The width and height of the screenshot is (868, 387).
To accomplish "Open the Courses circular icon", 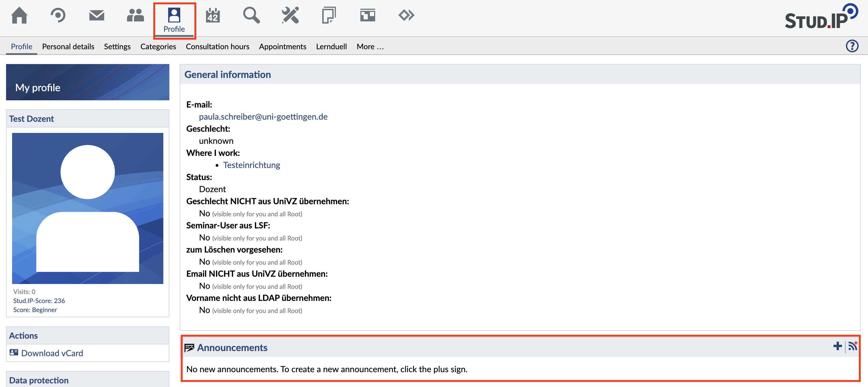I will (x=58, y=15).
